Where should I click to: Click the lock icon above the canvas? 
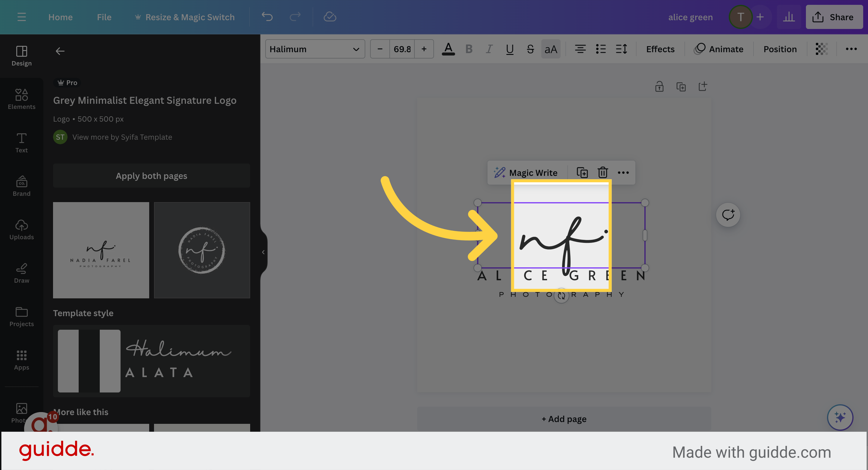pyautogui.click(x=659, y=86)
